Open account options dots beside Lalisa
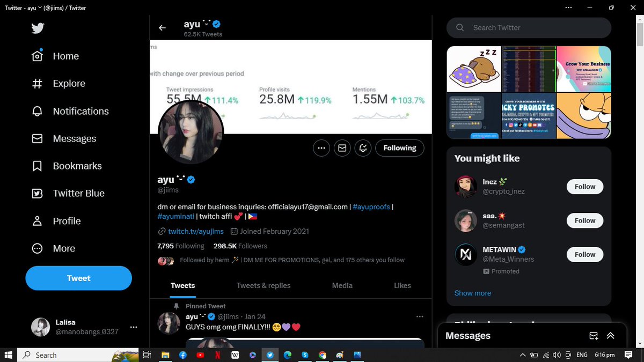The height and width of the screenshot is (362, 644). point(134,327)
